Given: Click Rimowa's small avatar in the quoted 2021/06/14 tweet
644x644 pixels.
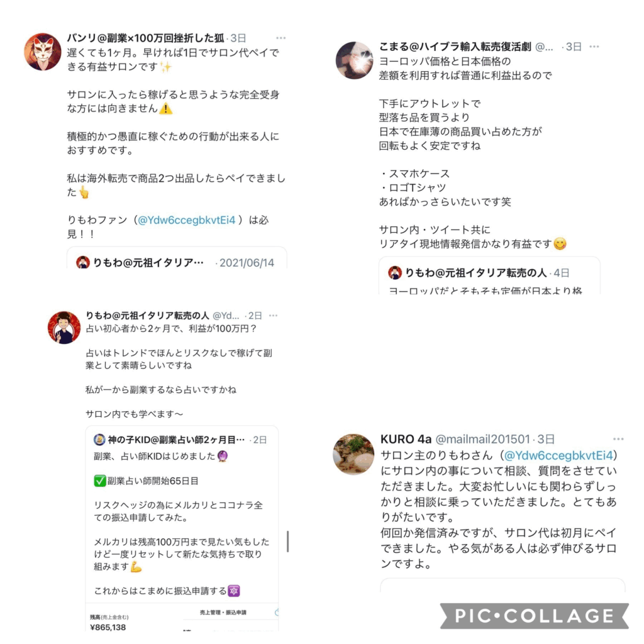Looking at the screenshot, I should (83, 262).
